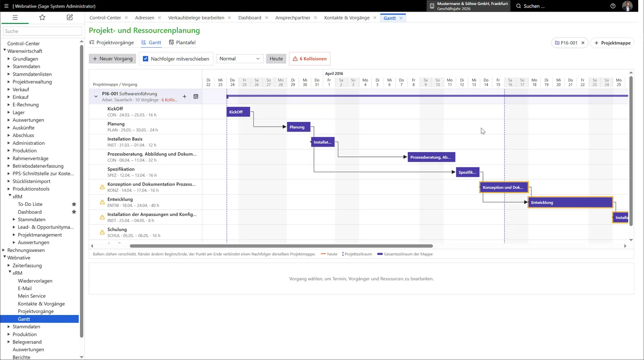Click the warning icon on Schulung row
Viewport: 644px width, 360px height.
[x=102, y=232]
